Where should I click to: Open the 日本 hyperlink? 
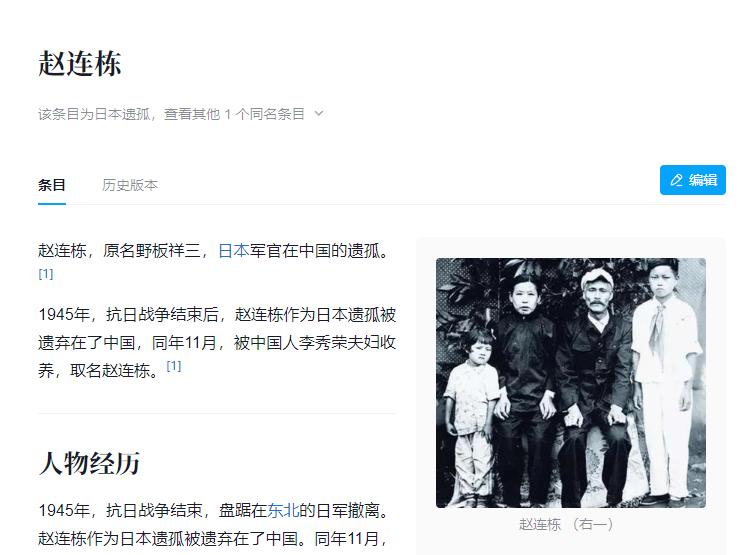click(x=233, y=250)
